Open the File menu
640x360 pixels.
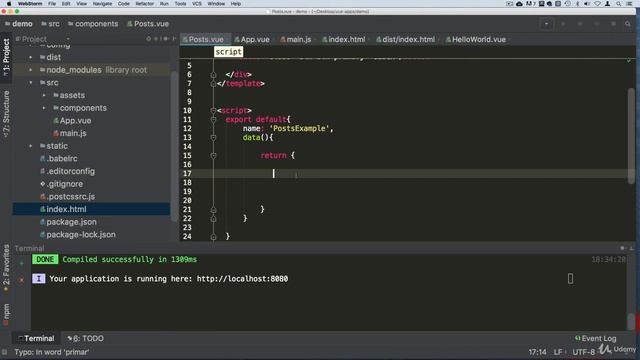coord(52,4)
